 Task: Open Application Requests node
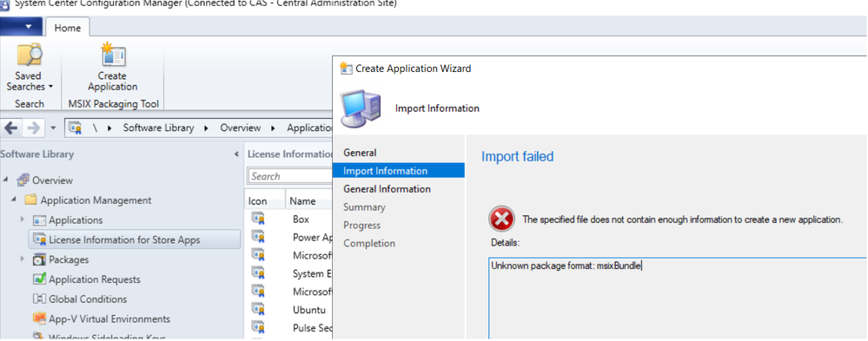tap(94, 279)
